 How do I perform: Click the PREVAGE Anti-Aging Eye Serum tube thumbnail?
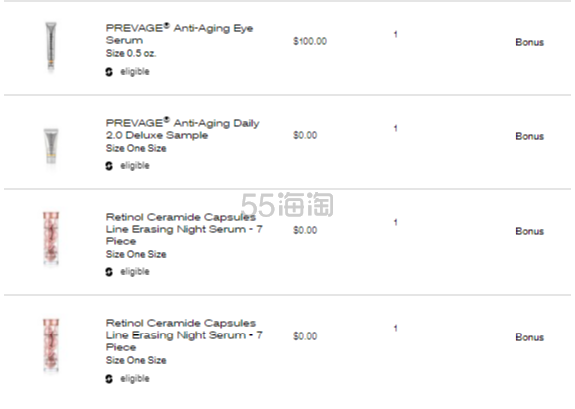tap(51, 46)
